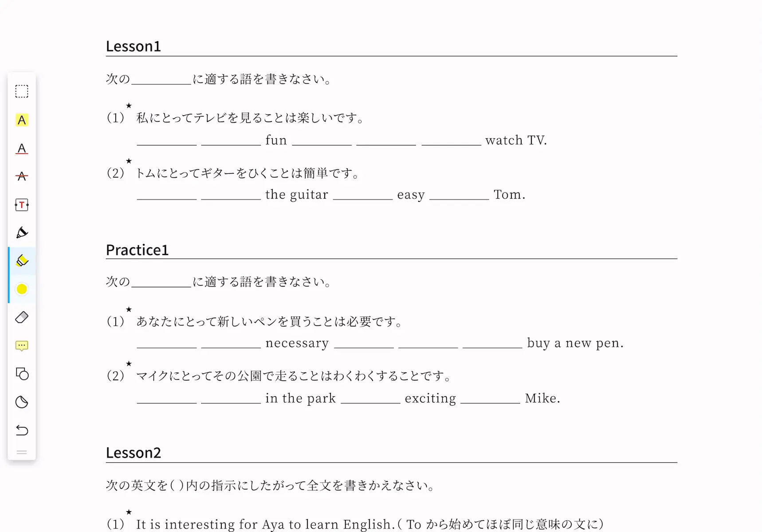Select the yellow highlighter marker tool
The image size is (762, 532).
22,261
